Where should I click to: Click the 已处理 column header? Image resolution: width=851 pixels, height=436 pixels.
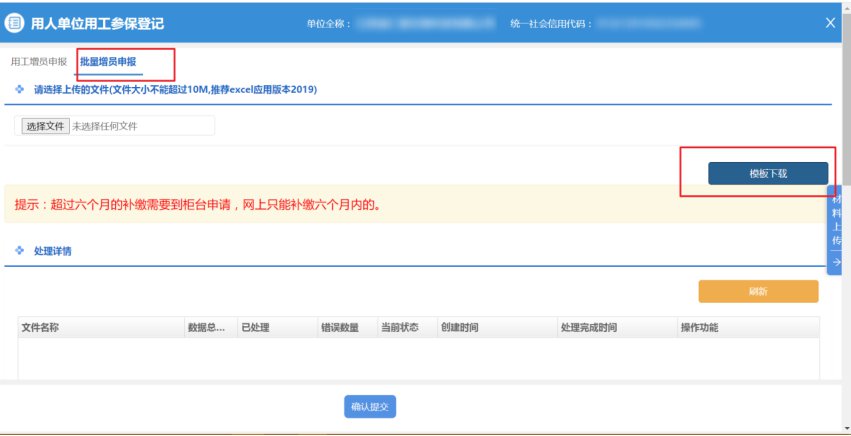(255, 327)
